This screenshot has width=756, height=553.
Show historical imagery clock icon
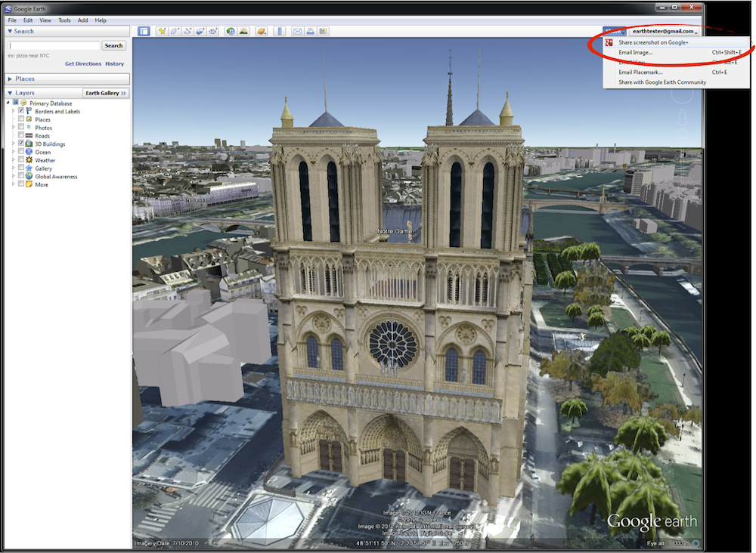coord(231,31)
